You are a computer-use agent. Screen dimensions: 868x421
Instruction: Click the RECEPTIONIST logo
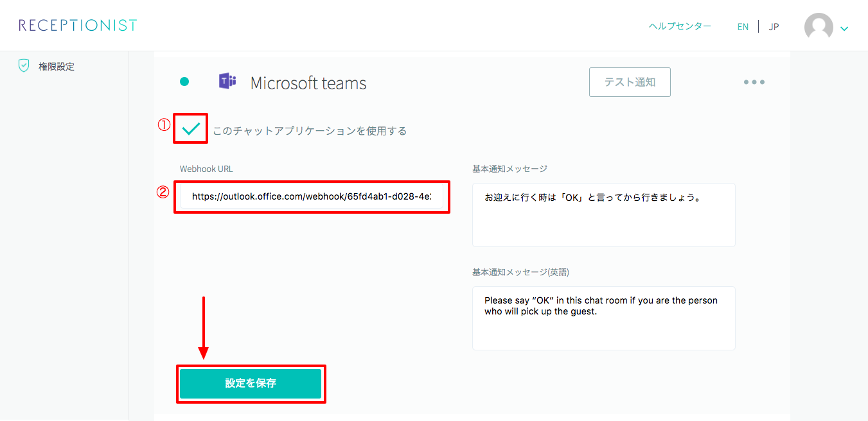point(78,26)
